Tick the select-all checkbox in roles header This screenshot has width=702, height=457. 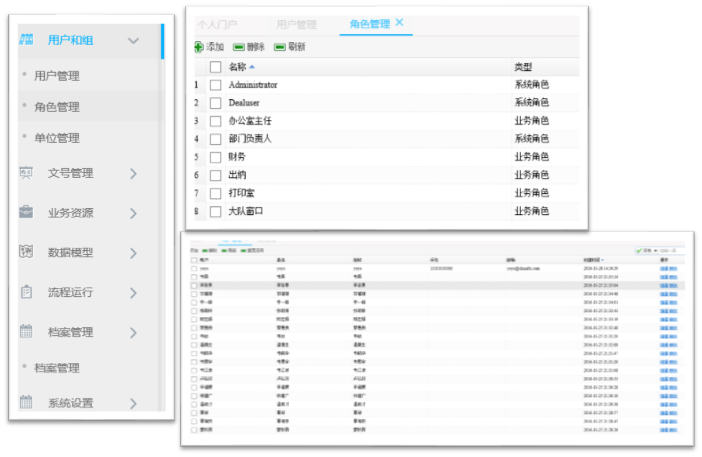pyautogui.click(x=215, y=67)
